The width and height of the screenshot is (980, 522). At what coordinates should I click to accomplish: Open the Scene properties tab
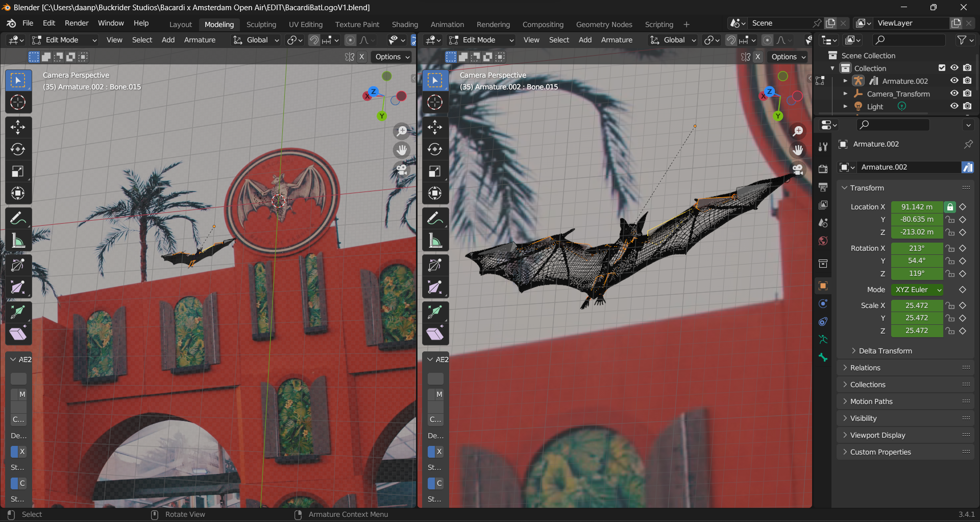pos(823,223)
